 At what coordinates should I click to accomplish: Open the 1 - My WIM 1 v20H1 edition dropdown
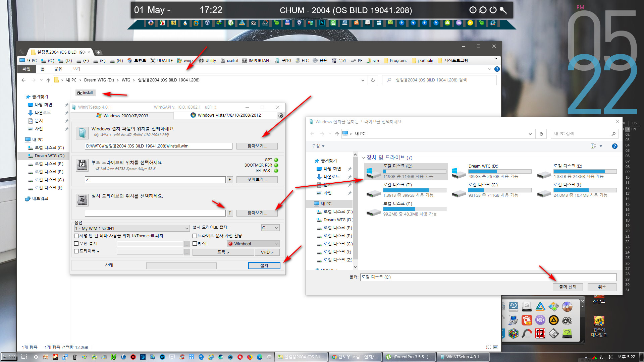(132, 228)
